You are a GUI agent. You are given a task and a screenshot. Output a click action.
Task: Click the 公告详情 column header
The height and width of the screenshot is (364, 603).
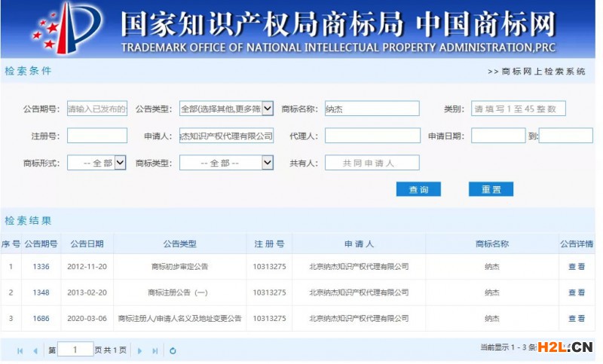pos(577,243)
